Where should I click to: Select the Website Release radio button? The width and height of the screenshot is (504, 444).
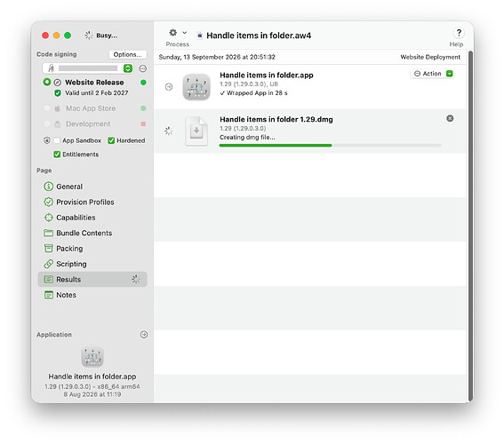point(47,83)
